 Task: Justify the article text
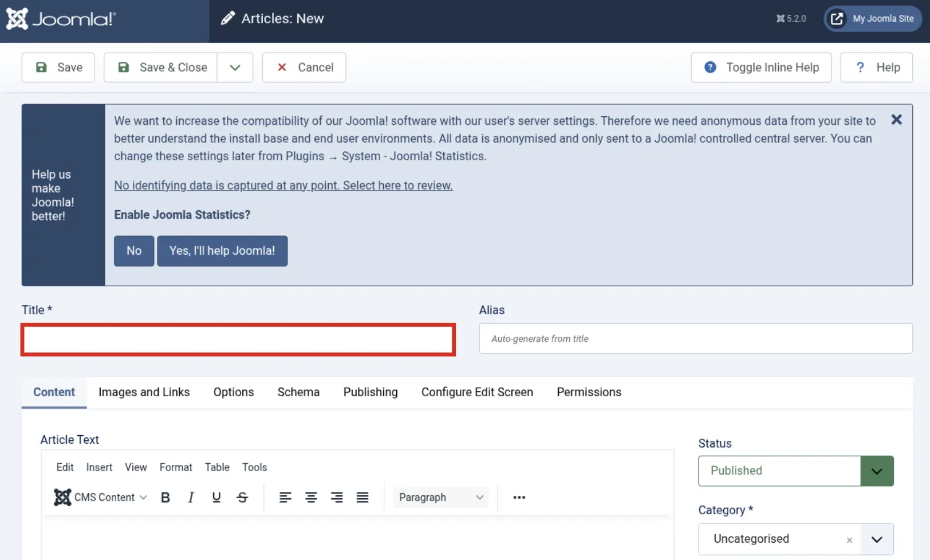362,498
